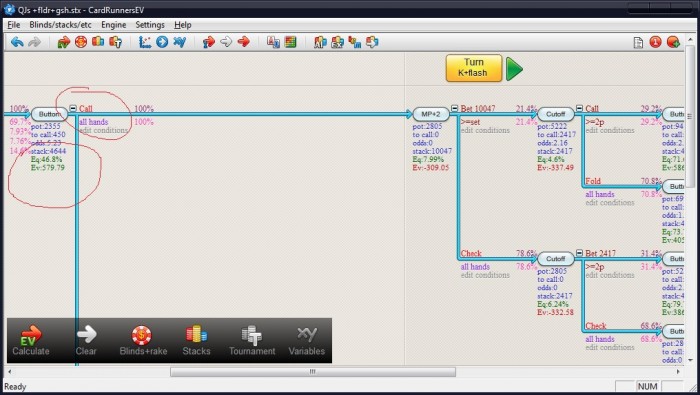Select the Button player node
Image resolution: width=700 pixels, height=395 pixels.
tap(49, 114)
